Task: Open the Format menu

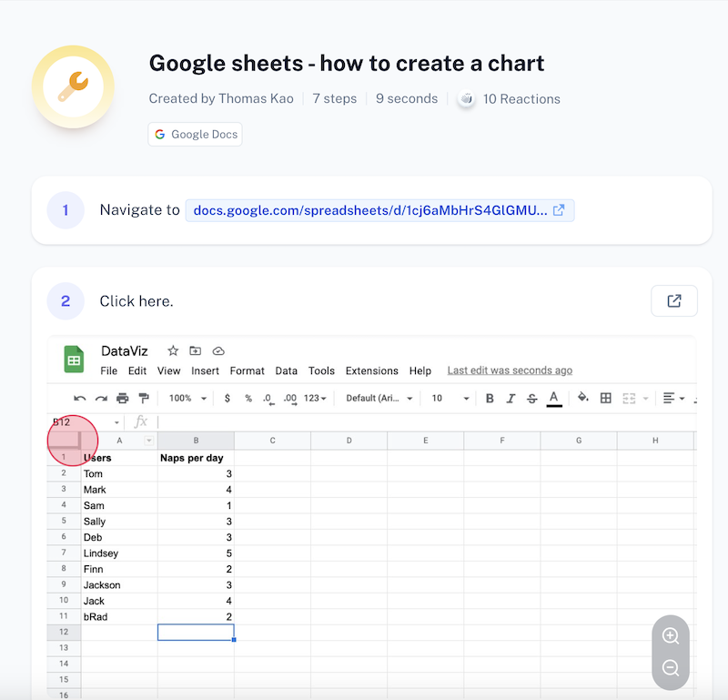Action: click(x=247, y=370)
